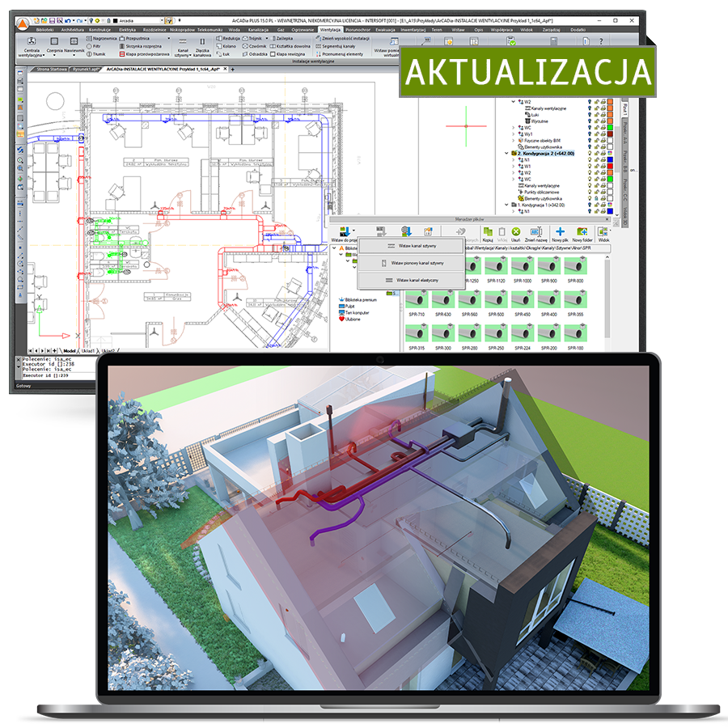Insert a Czwórnik fitting
Screen dimensions: 728x728
255,46
